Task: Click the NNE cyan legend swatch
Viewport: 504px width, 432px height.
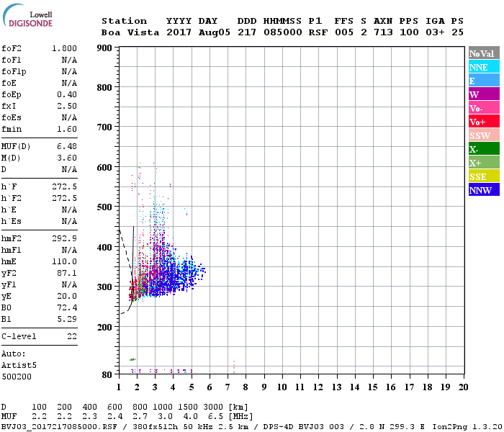Action: [483, 67]
